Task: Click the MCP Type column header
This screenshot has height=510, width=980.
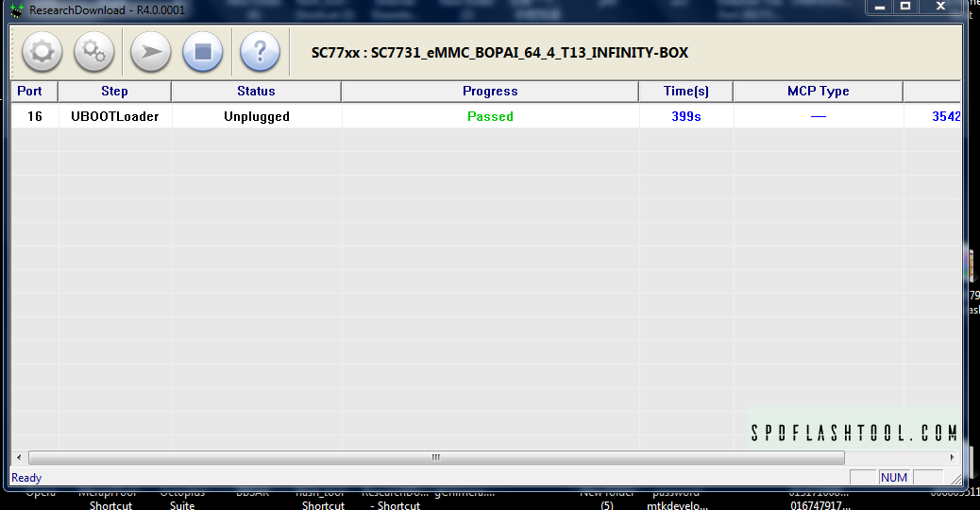Action: (x=819, y=92)
